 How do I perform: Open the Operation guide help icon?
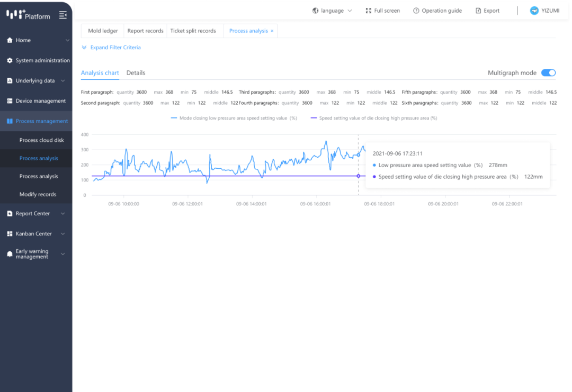click(x=416, y=11)
